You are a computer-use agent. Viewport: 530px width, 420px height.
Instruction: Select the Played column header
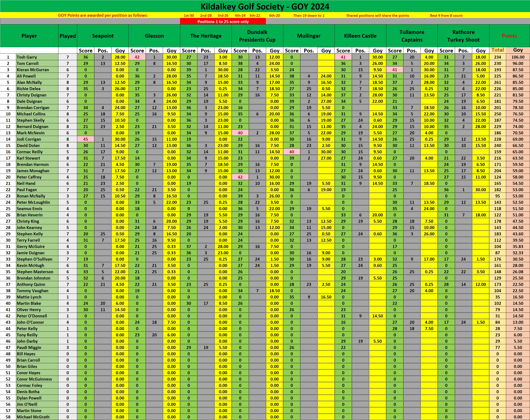pos(68,36)
